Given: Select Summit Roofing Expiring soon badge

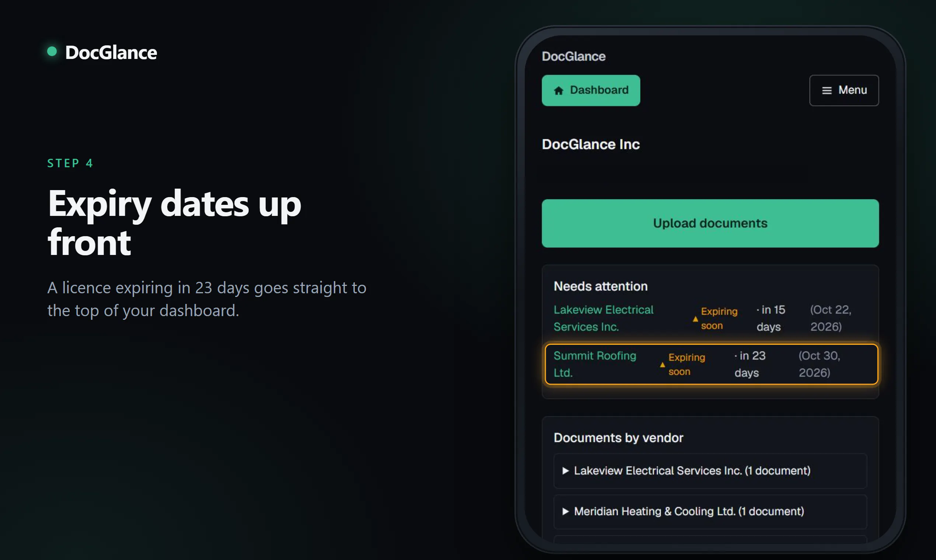Looking at the screenshot, I should pos(682,364).
